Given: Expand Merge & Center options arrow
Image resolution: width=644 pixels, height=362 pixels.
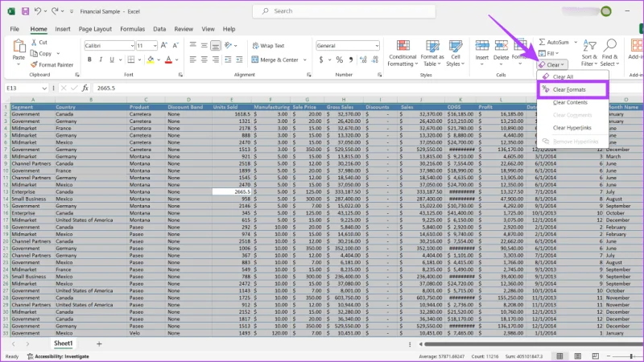Looking at the screenshot, I should pyautogui.click(x=305, y=60).
